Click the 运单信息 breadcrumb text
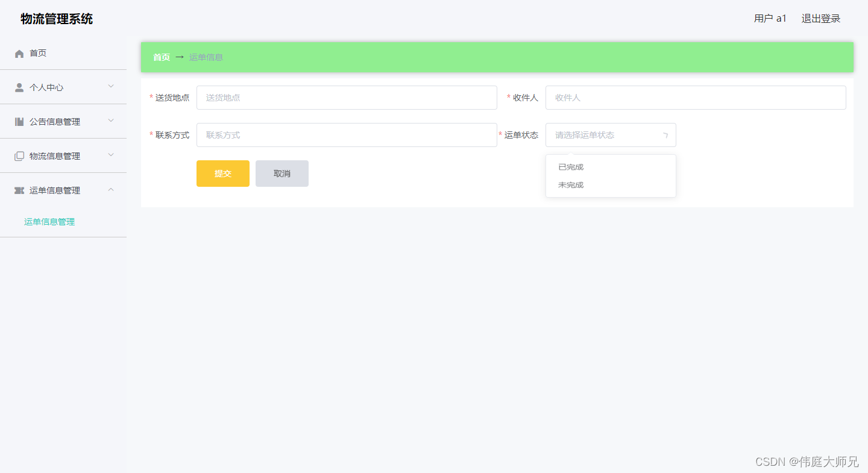 206,57
